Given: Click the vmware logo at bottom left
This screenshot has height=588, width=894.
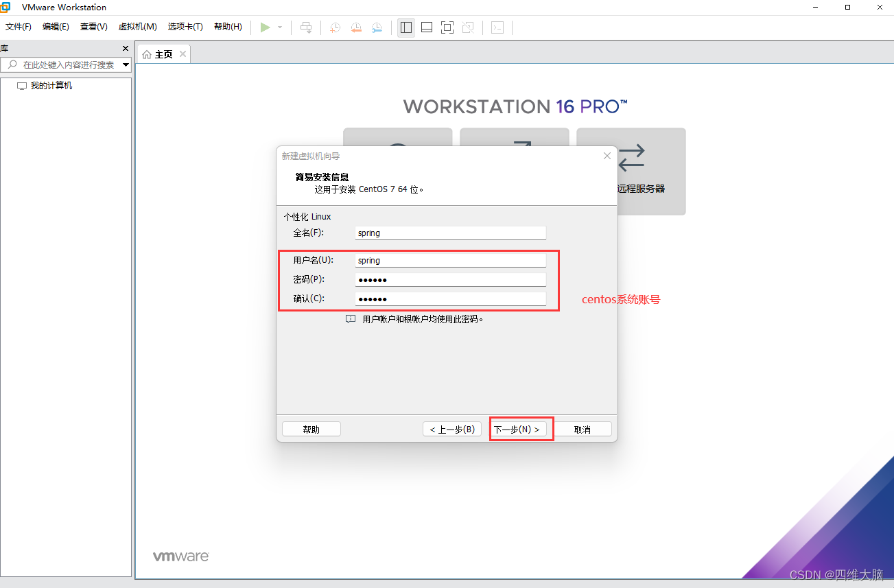Looking at the screenshot, I should [180, 556].
